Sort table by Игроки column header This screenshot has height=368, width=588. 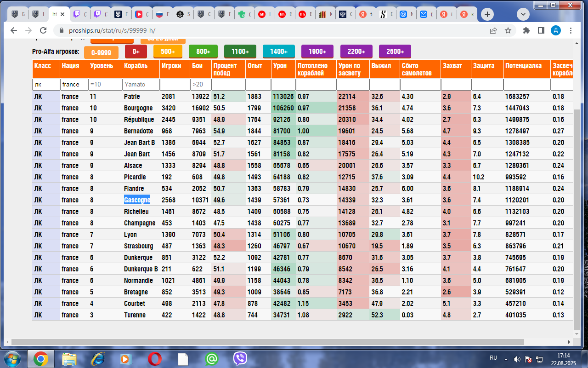(175, 69)
